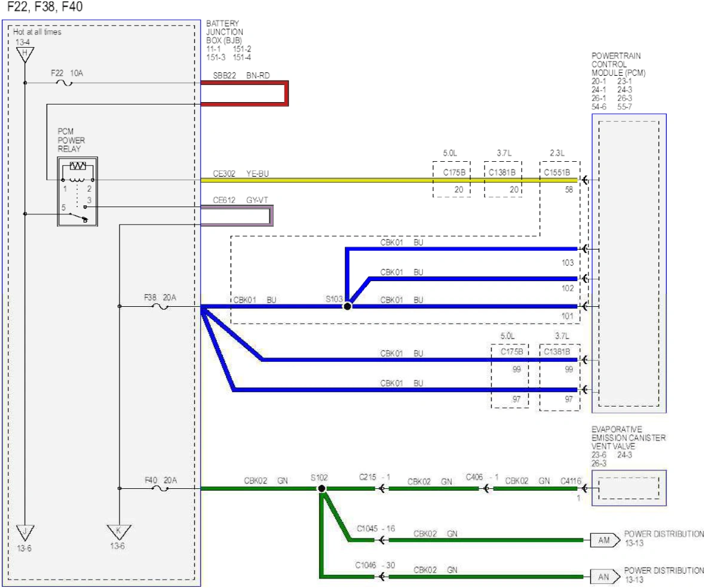Click pin number 102 at the PCM
705x588 pixels.
[568, 288]
